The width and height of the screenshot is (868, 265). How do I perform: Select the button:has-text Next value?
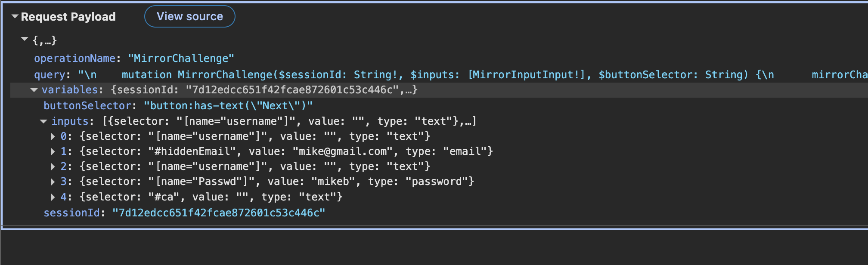pyautogui.click(x=228, y=106)
